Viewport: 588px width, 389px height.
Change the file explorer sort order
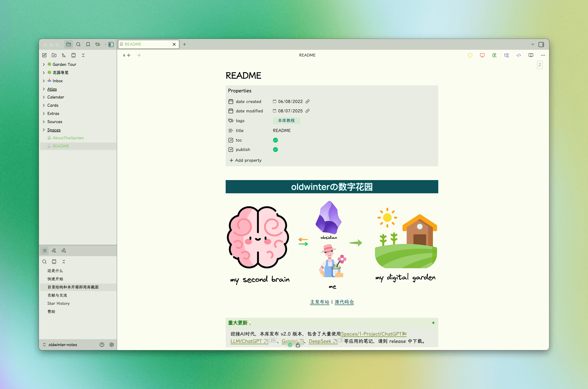pos(64,55)
